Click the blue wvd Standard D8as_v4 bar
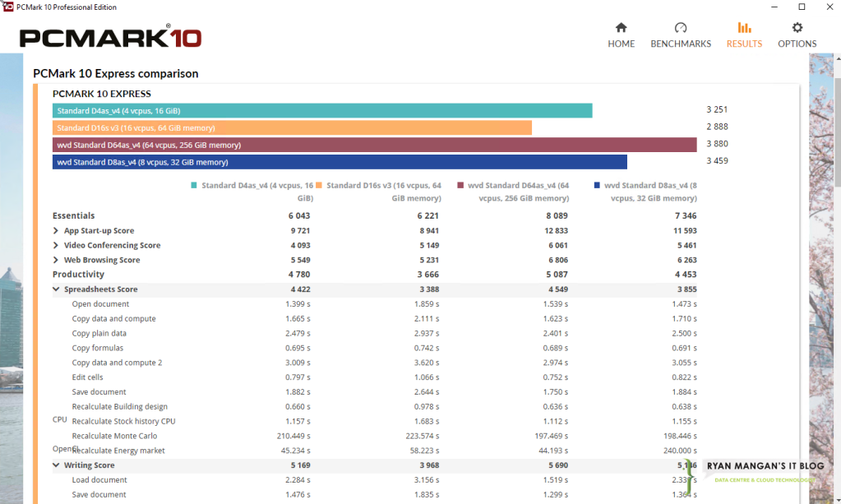The height and width of the screenshot is (504, 841). point(340,162)
